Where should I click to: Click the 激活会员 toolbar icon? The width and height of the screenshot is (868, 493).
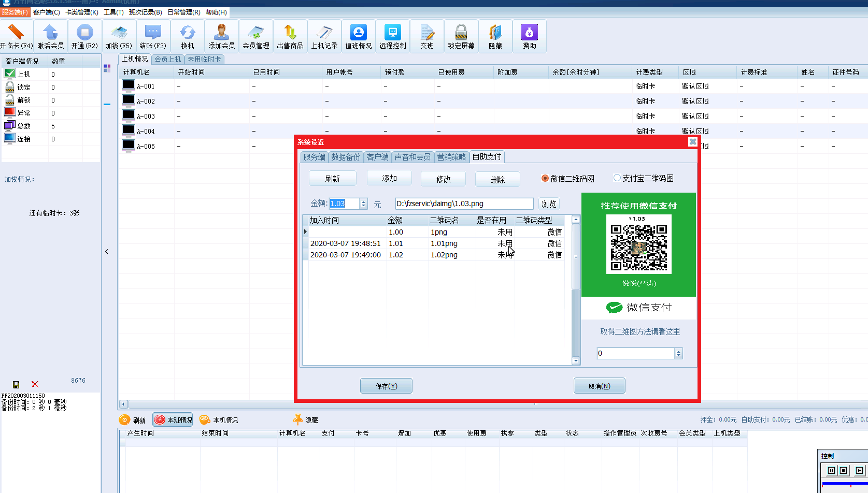[51, 36]
